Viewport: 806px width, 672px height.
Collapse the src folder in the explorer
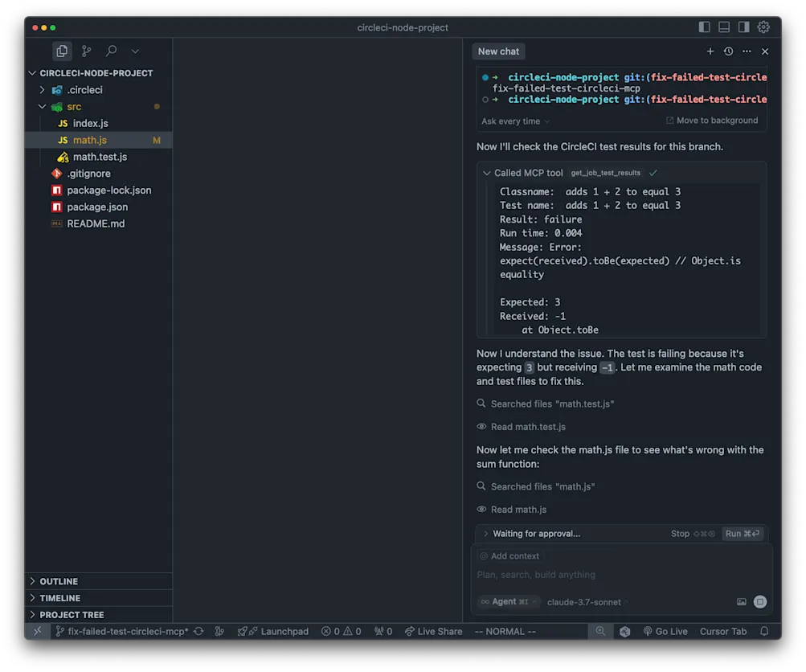click(42, 106)
